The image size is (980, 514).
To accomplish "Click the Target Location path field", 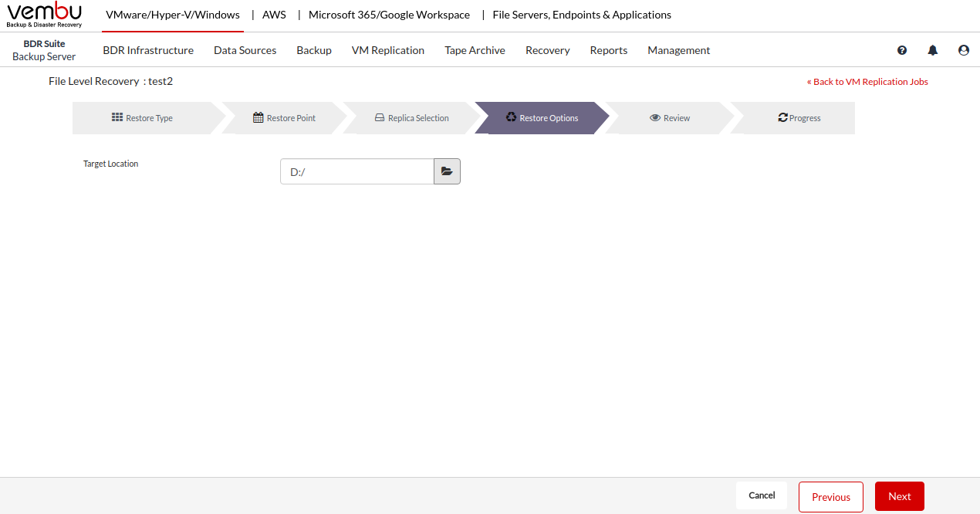I will tap(357, 171).
